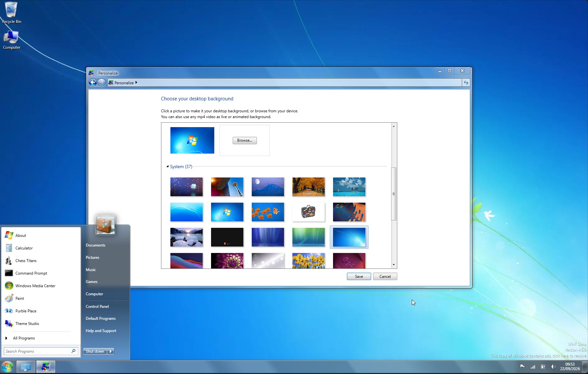Open Pictures in the Start menu
588x374 pixels.
93,257
